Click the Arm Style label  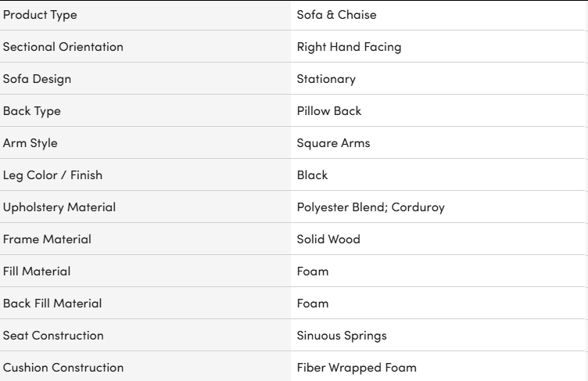tap(30, 143)
